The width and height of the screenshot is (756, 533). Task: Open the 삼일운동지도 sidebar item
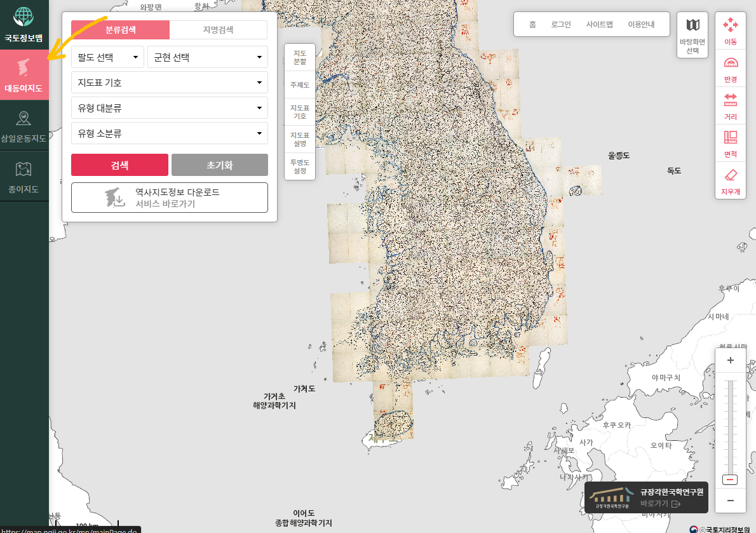(x=24, y=126)
